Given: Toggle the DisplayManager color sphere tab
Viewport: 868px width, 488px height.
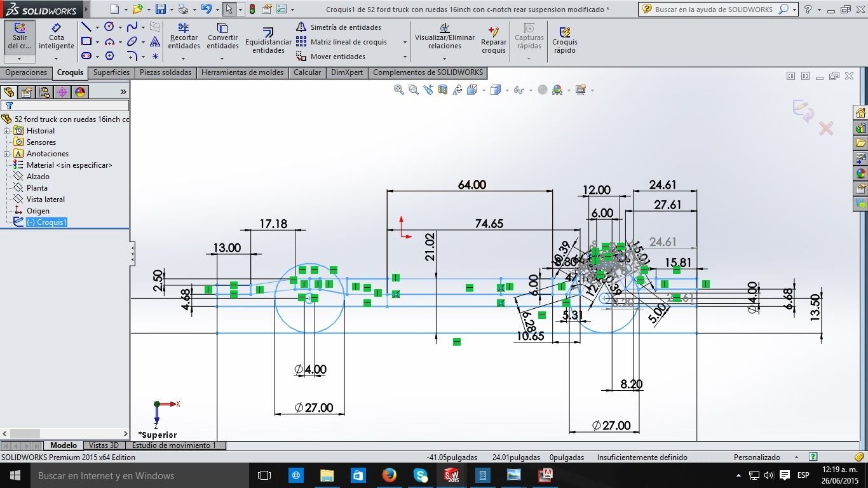Looking at the screenshot, I should (80, 92).
